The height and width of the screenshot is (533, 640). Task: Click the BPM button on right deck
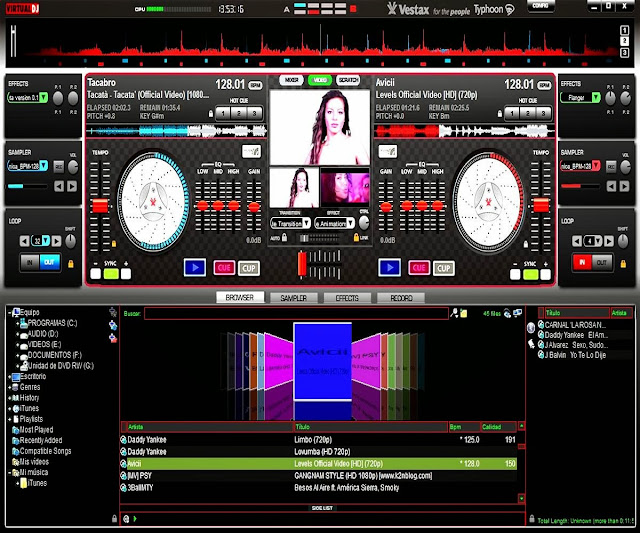544,85
